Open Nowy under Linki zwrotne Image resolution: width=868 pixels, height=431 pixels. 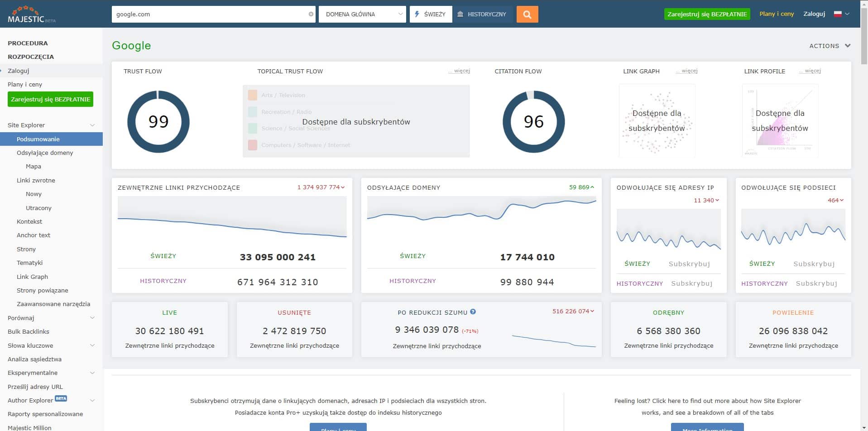coord(34,194)
